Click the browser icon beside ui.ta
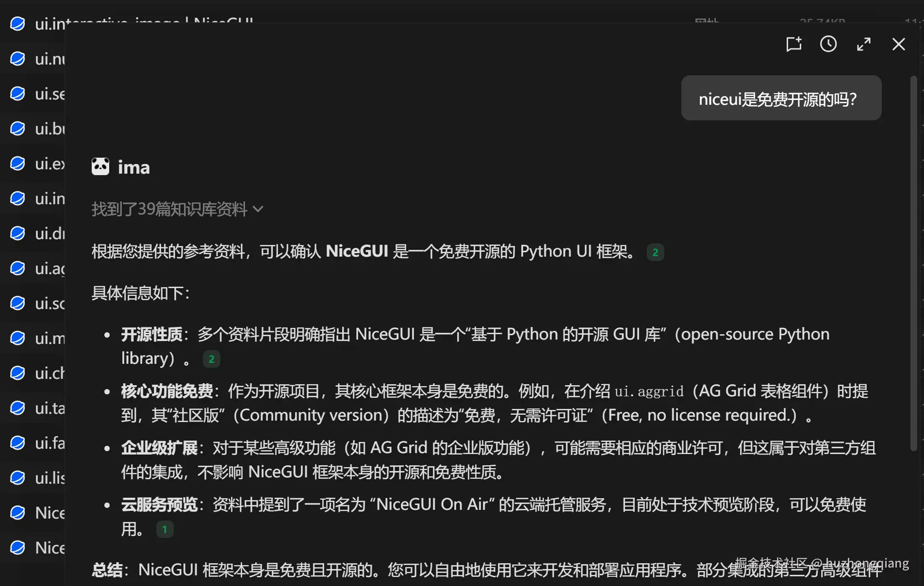Screen dimensions: 924x586 17,408
